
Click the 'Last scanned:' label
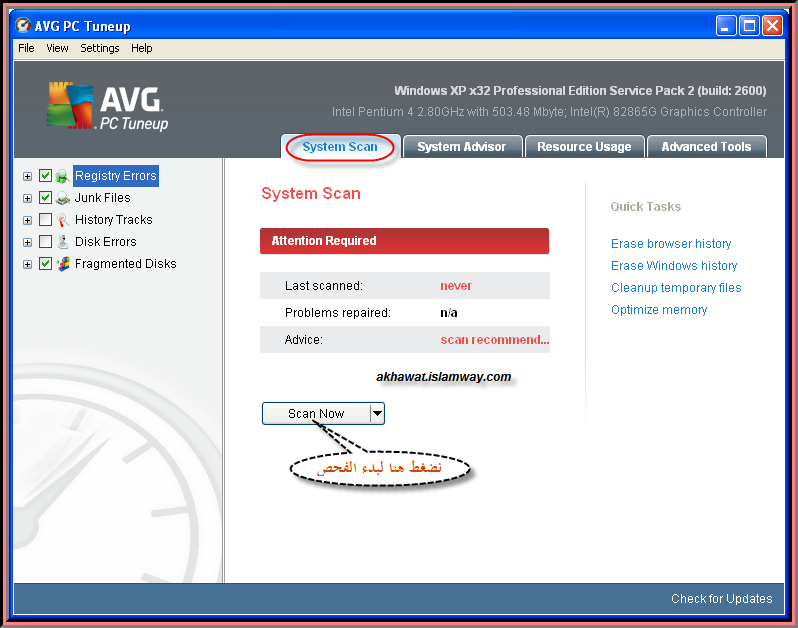[324, 286]
